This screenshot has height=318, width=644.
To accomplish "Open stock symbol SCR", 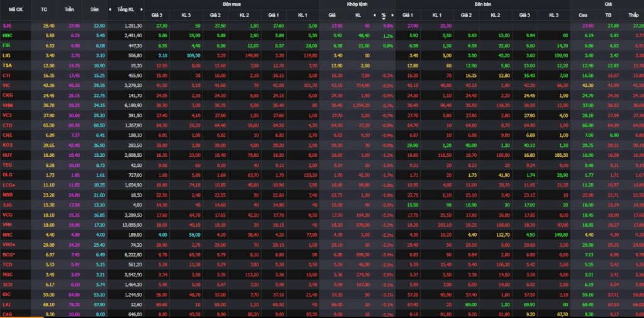I will click(x=8, y=284).
